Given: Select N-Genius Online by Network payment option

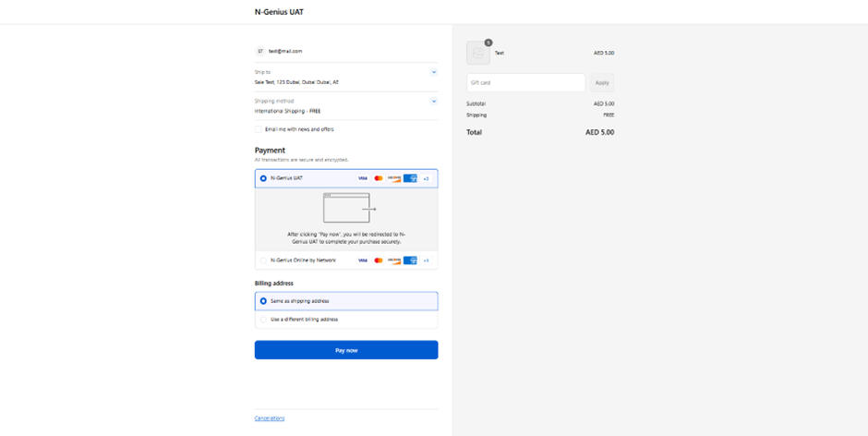Looking at the screenshot, I should pos(263,260).
